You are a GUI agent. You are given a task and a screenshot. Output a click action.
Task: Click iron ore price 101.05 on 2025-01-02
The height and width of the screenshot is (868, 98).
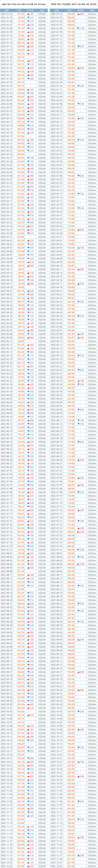click(x=21, y=14)
